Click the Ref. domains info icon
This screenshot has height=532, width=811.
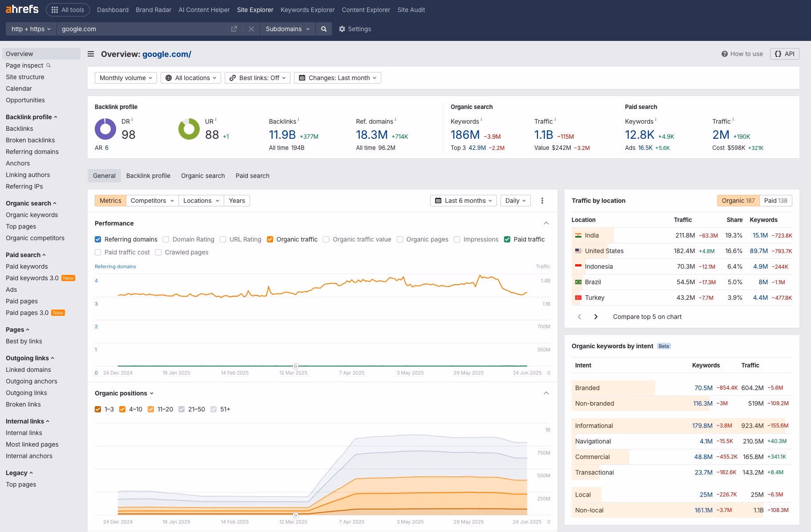[395, 119]
